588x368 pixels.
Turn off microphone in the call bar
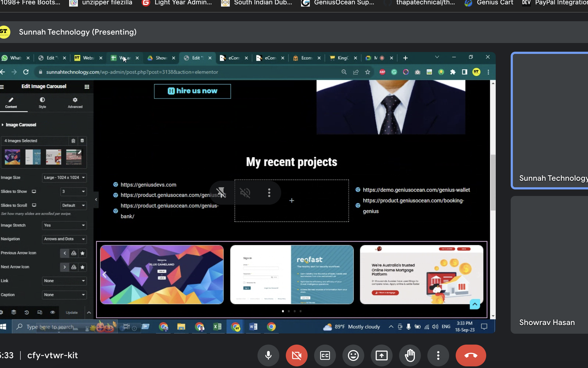pyautogui.click(x=268, y=355)
